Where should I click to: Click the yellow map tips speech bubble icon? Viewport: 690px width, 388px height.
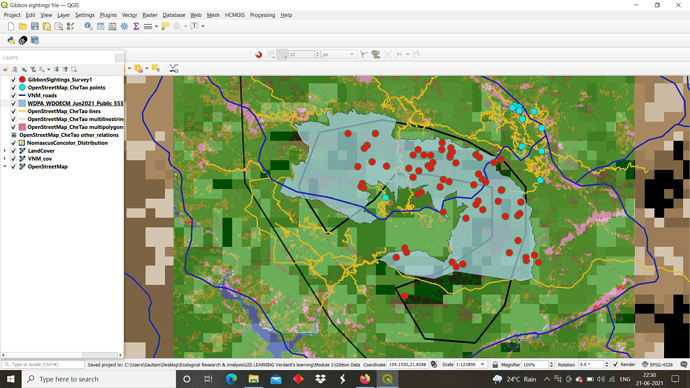(x=165, y=26)
